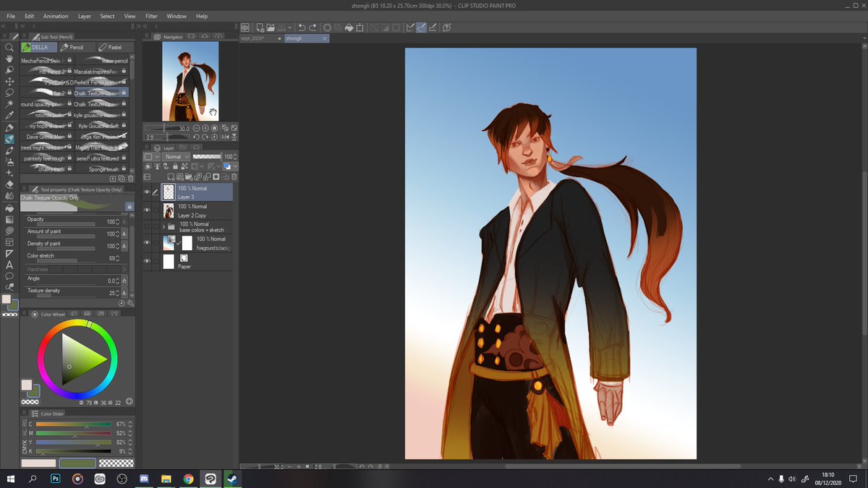The width and height of the screenshot is (868, 488).
Task: Undo the last action
Action: pos(302,27)
